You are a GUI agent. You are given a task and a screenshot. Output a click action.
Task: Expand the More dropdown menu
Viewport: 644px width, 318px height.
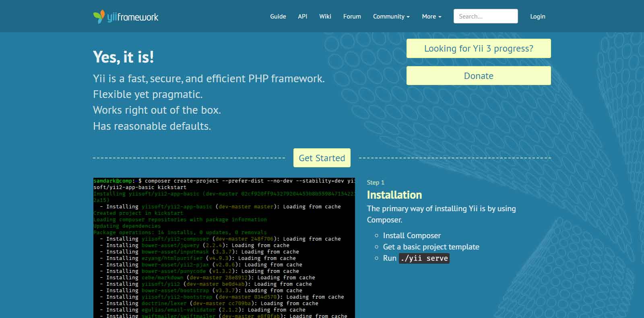(431, 17)
